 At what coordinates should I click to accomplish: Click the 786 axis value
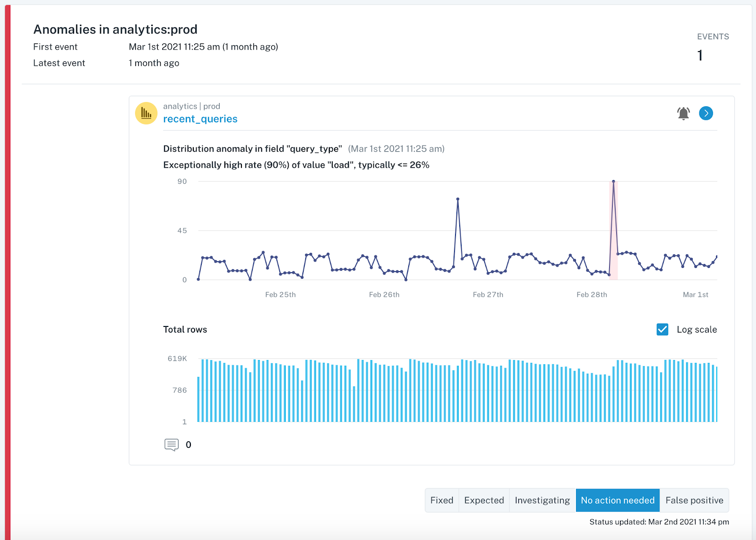[x=180, y=390]
